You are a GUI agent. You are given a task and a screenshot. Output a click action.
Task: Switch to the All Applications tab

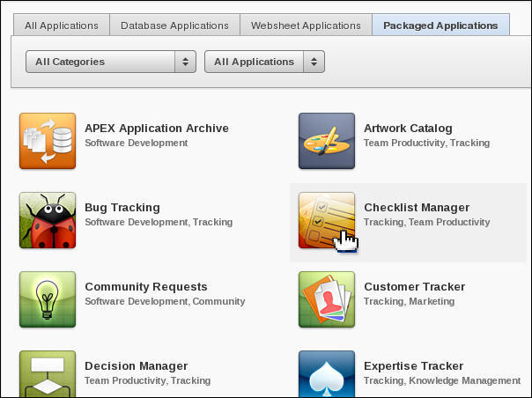click(62, 26)
